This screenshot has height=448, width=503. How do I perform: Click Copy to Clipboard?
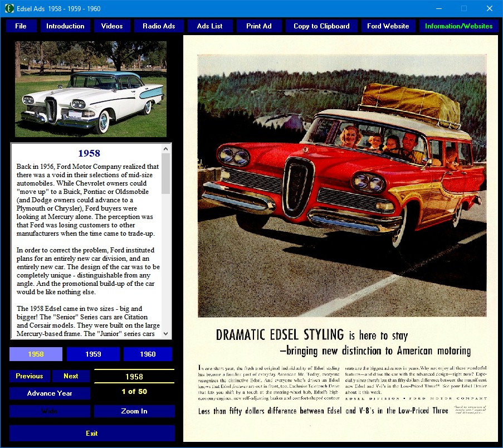321,26
